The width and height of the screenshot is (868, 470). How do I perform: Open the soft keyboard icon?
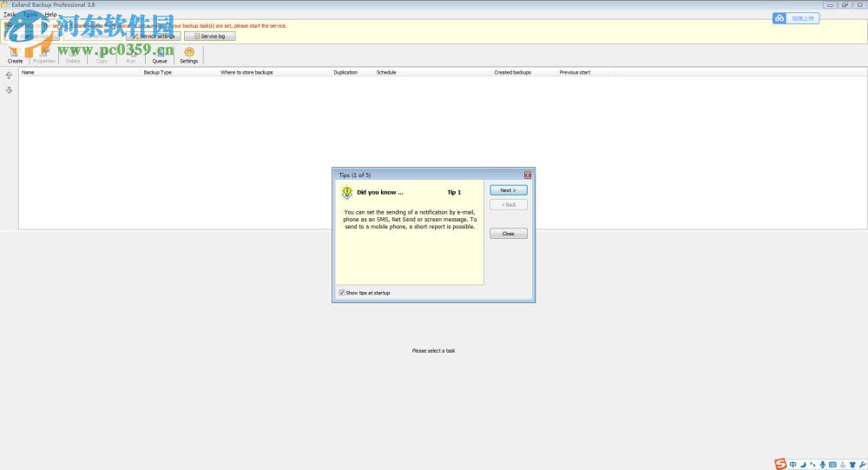click(x=832, y=465)
